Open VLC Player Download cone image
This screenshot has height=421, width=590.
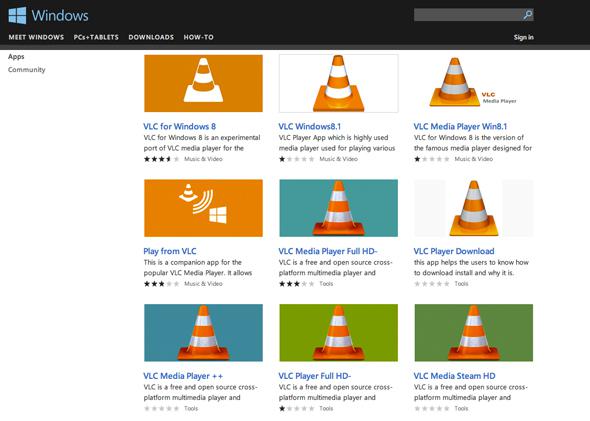[x=473, y=208]
